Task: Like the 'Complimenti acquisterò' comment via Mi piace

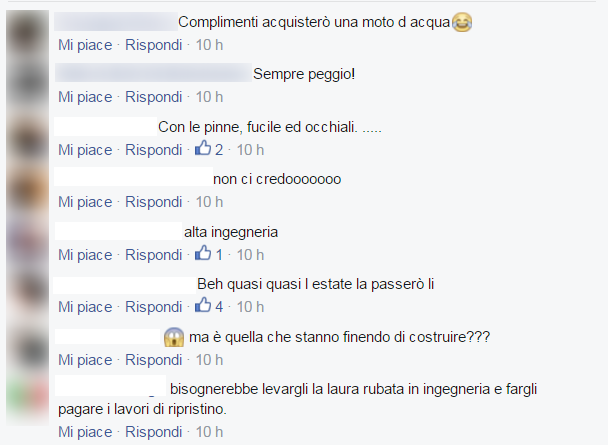Action: [85, 45]
